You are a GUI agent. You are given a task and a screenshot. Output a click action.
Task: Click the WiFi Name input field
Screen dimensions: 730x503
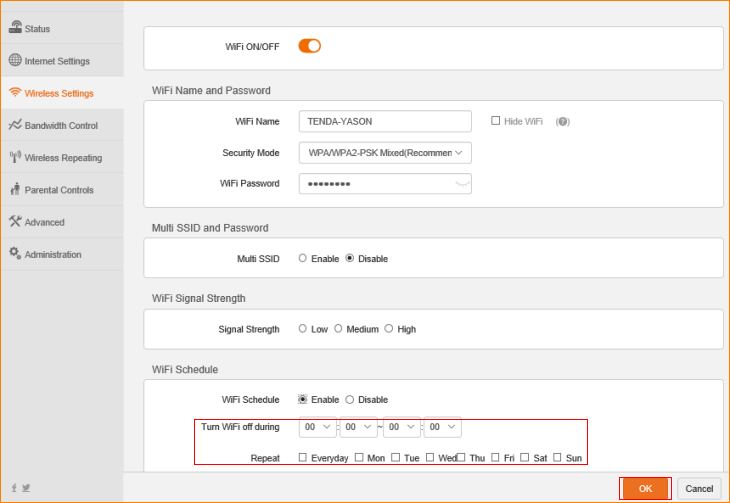point(384,121)
